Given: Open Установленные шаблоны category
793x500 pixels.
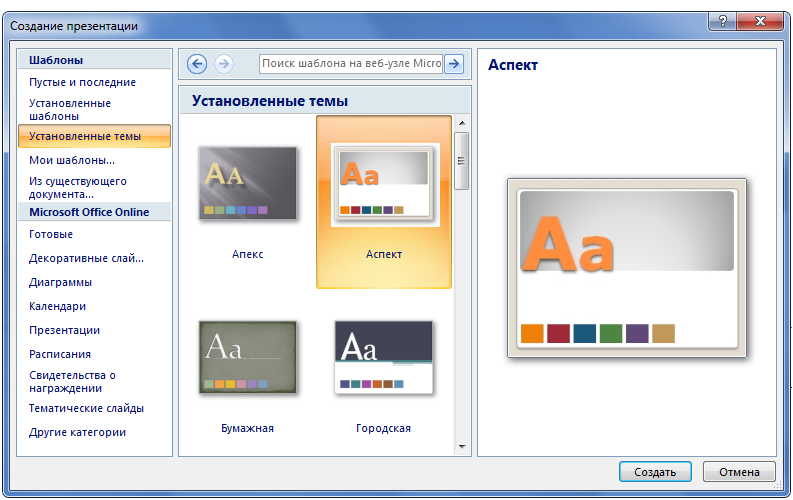Looking at the screenshot, I should pos(70,110).
